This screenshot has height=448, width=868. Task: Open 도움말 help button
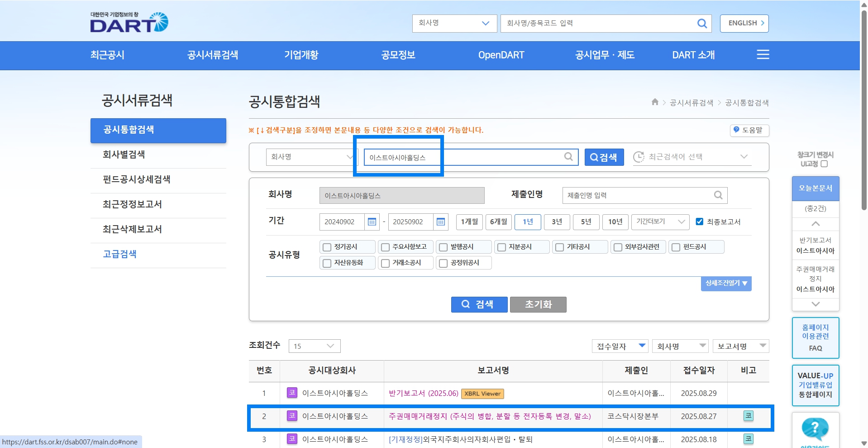(x=749, y=130)
